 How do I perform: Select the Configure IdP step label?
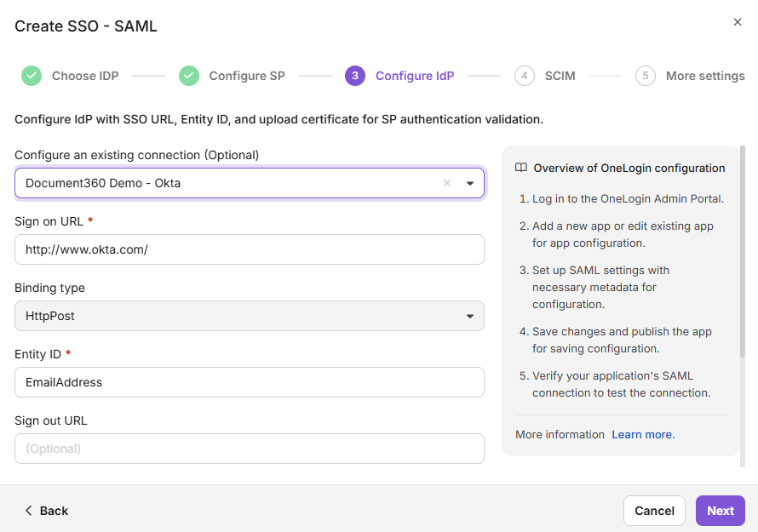(415, 76)
